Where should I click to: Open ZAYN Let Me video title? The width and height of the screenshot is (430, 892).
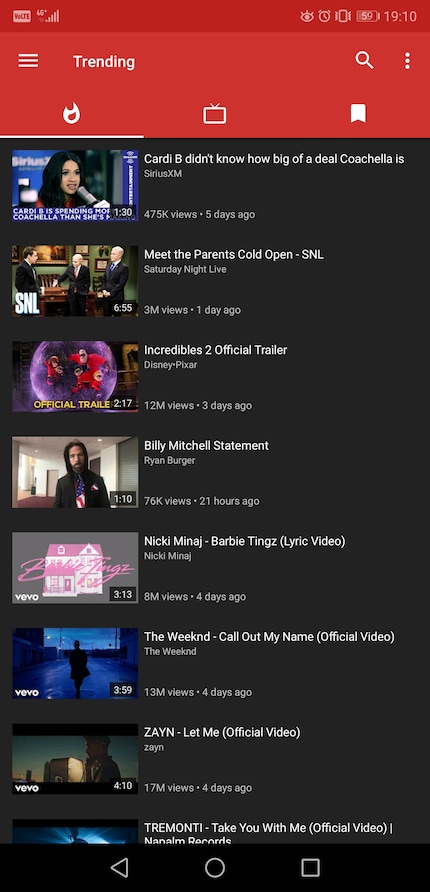point(222,732)
